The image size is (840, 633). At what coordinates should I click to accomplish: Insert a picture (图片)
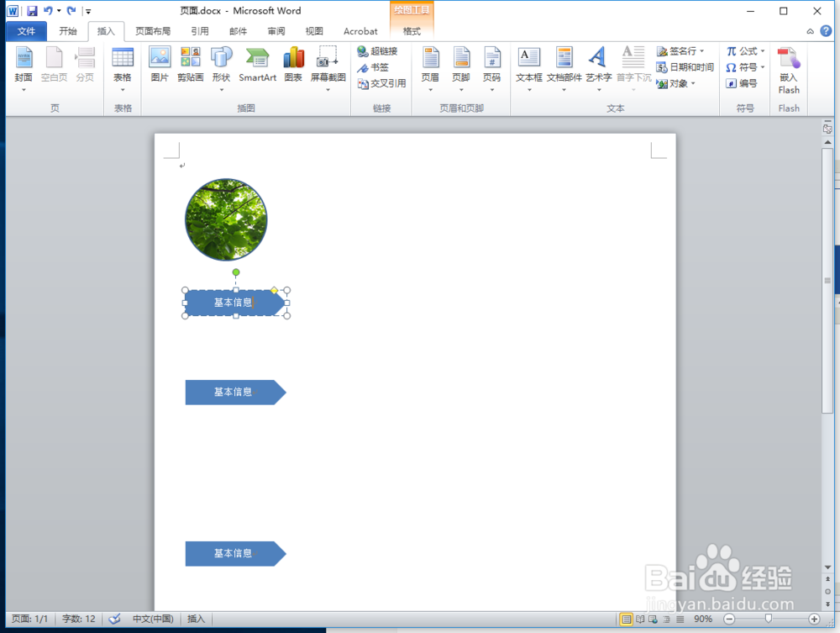(160, 65)
